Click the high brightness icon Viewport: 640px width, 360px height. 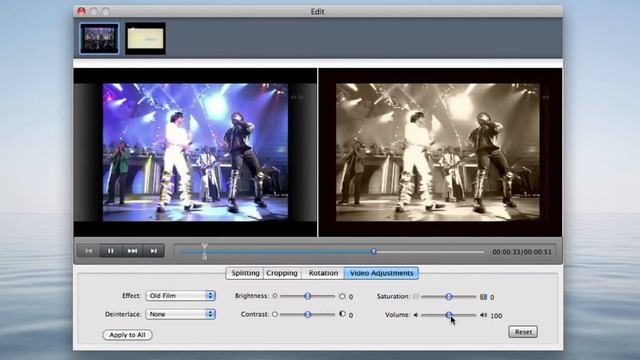[342, 296]
